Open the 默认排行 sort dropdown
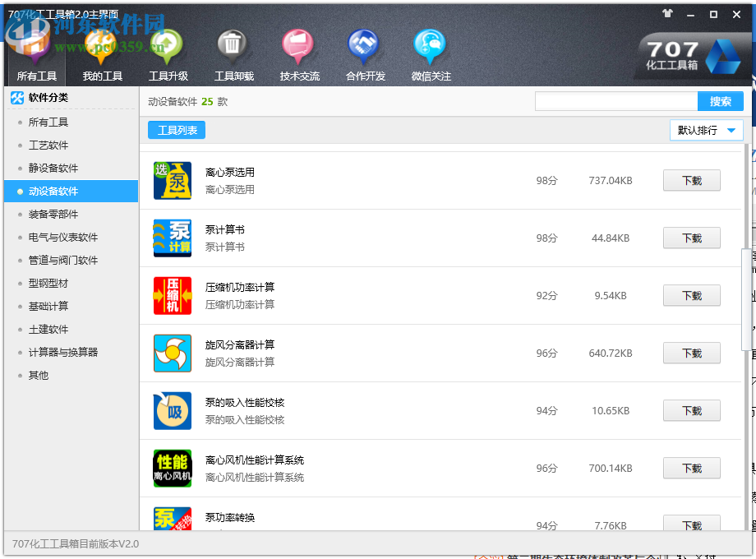The width and height of the screenshot is (756, 559). [707, 130]
